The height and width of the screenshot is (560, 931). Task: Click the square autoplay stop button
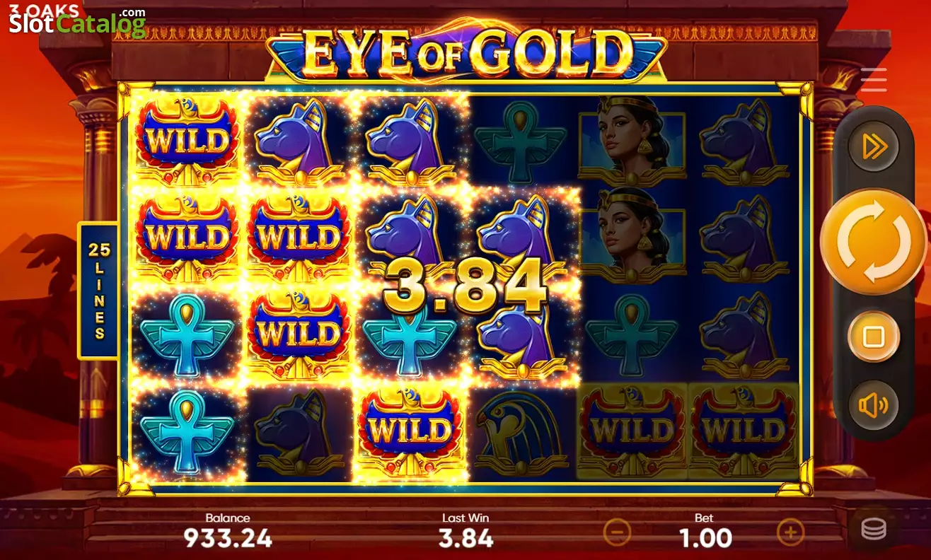tap(873, 337)
